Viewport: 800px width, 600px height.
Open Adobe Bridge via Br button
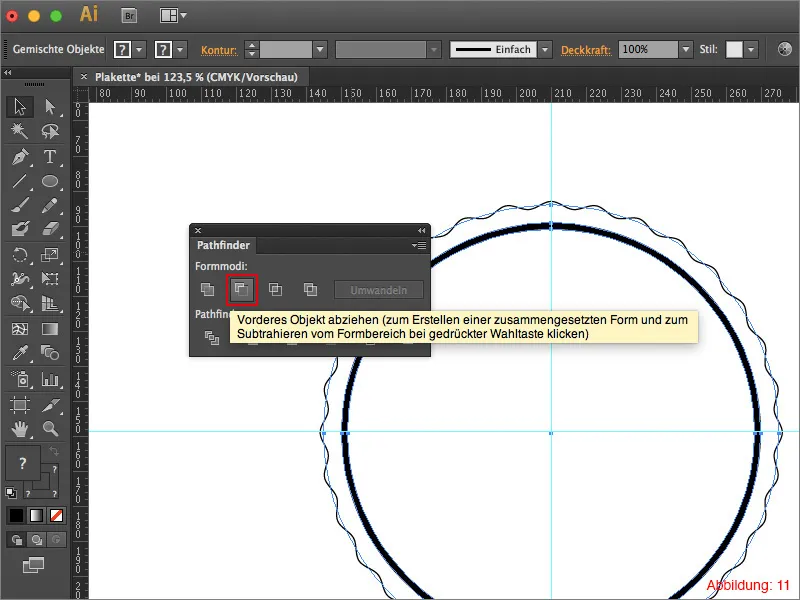click(130, 16)
